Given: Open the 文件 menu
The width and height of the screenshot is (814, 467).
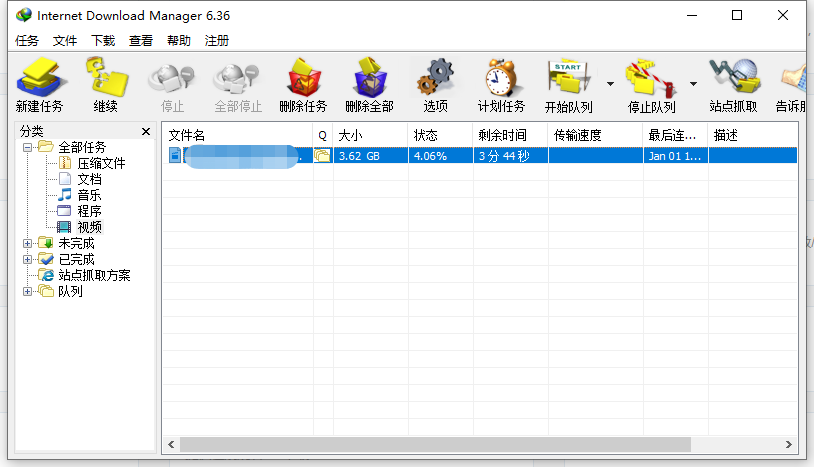Looking at the screenshot, I should [65, 40].
